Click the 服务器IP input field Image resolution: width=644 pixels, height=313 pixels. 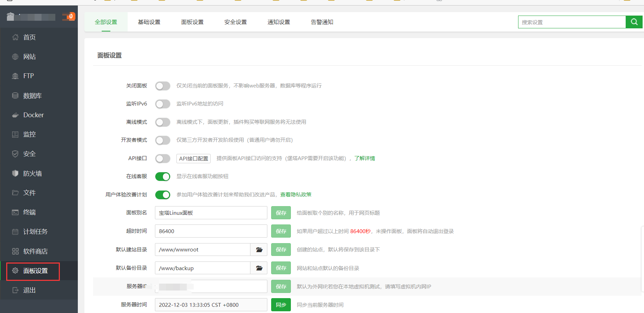coord(211,286)
